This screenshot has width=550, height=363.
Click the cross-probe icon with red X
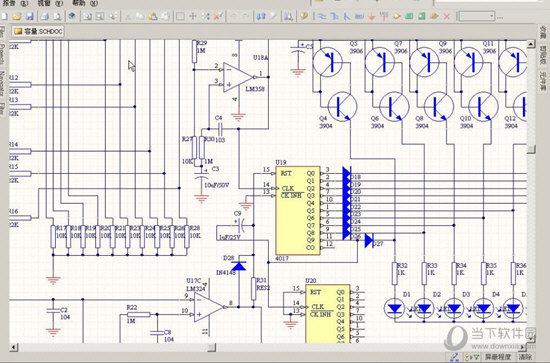(x=218, y=16)
